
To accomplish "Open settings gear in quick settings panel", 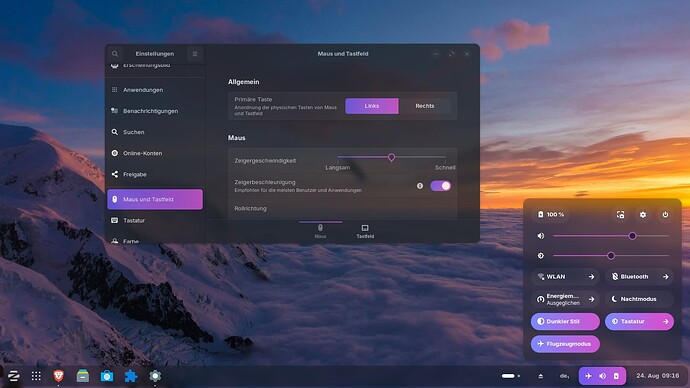I will tap(643, 215).
